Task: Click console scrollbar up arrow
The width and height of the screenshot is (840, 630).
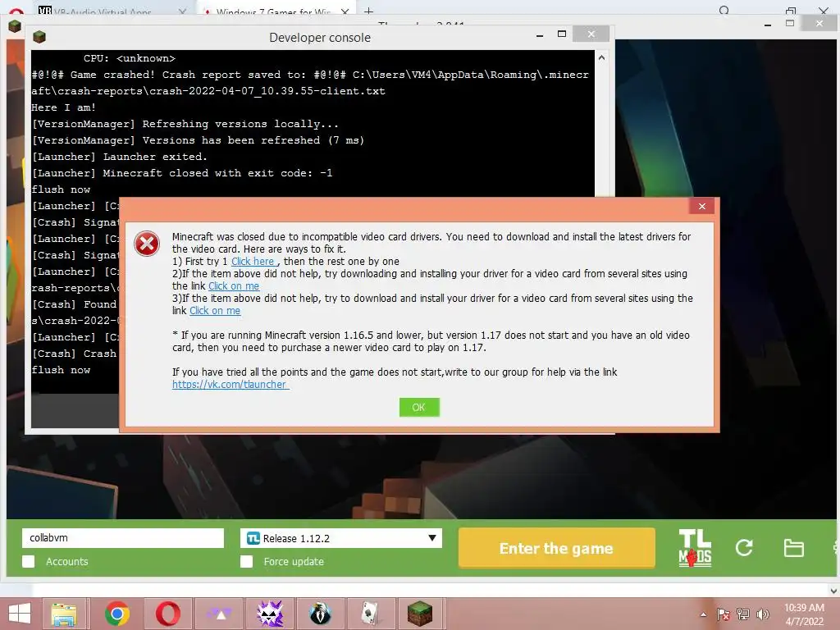Action: point(601,57)
